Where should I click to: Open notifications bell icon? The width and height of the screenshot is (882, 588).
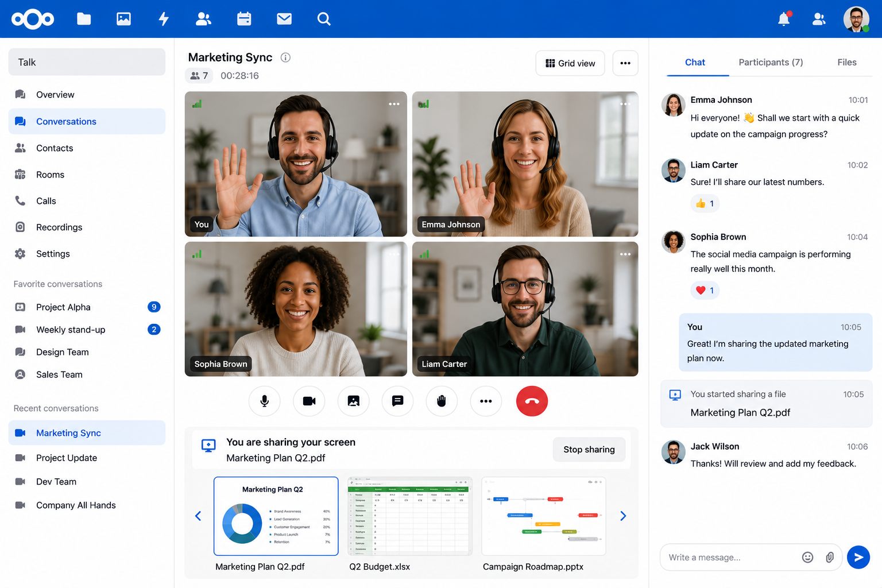click(784, 19)
